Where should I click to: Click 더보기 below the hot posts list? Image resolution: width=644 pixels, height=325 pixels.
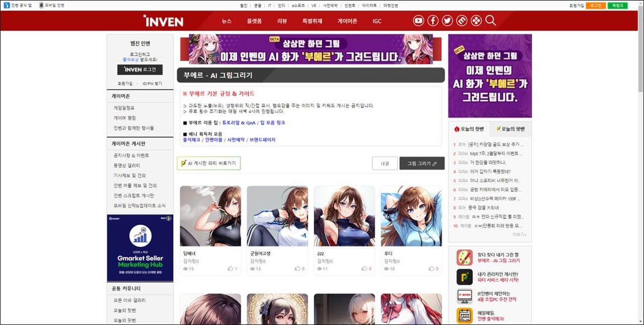[519, 234]
